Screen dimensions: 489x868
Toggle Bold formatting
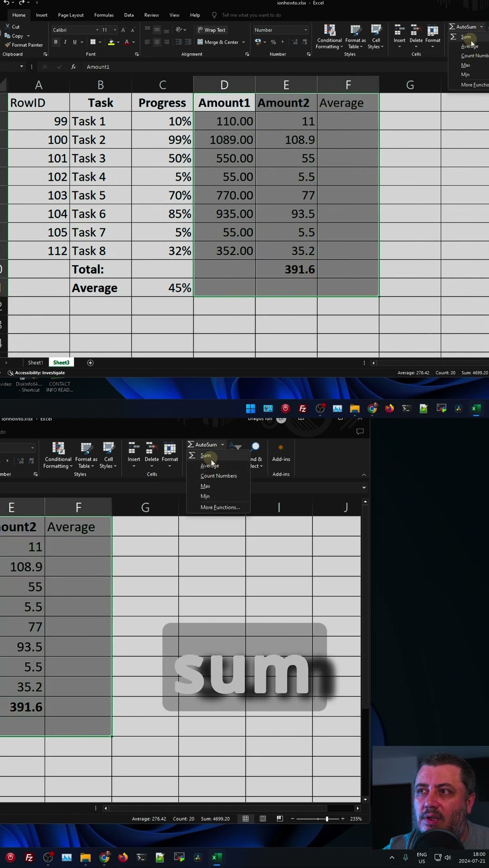[x=56, y=42]
